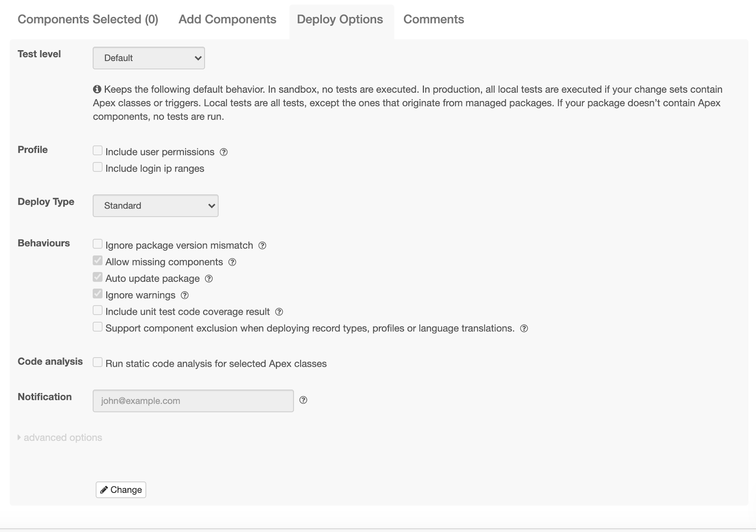Screen dimensions: 756x532
Task: Click the Code analysis label
Action: tap(50, 361)
